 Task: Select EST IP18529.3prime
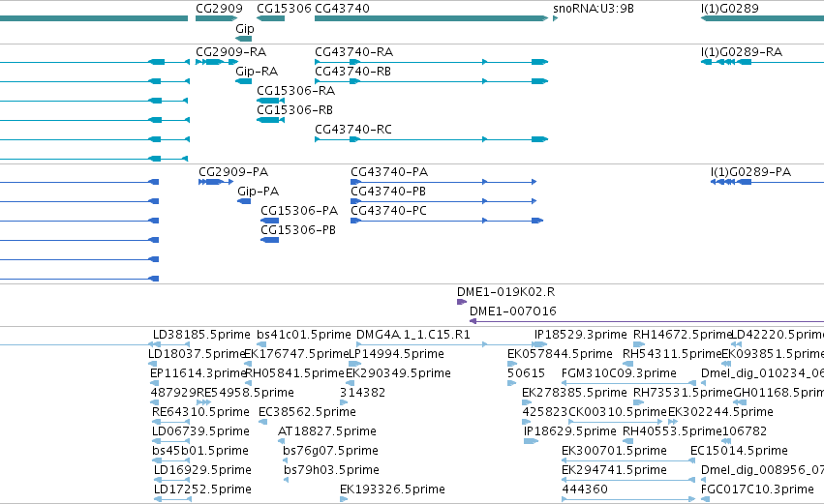pyautogui.click(x=580, y=335)
